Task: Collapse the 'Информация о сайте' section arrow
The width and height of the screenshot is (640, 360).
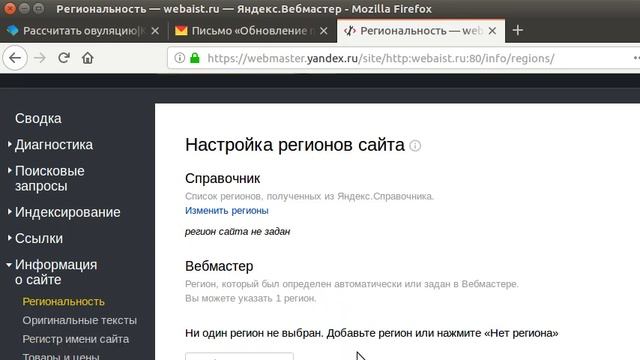Action: [x=9, y=264]
